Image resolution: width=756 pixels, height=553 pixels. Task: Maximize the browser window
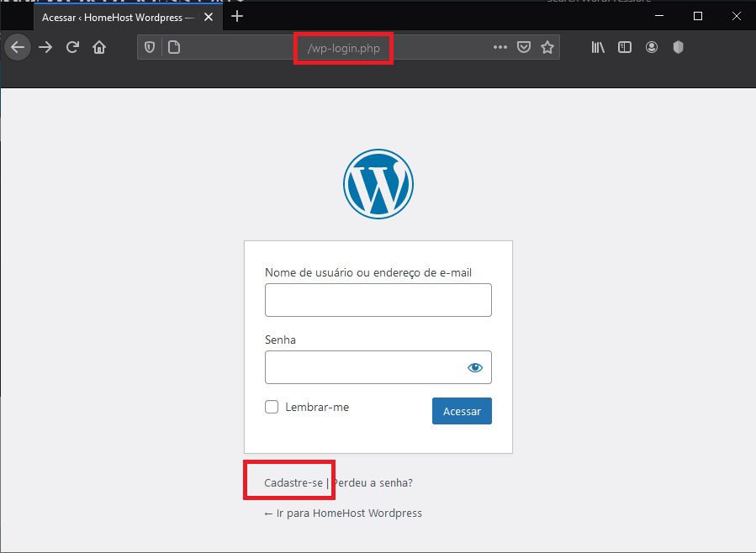[698, 16]
